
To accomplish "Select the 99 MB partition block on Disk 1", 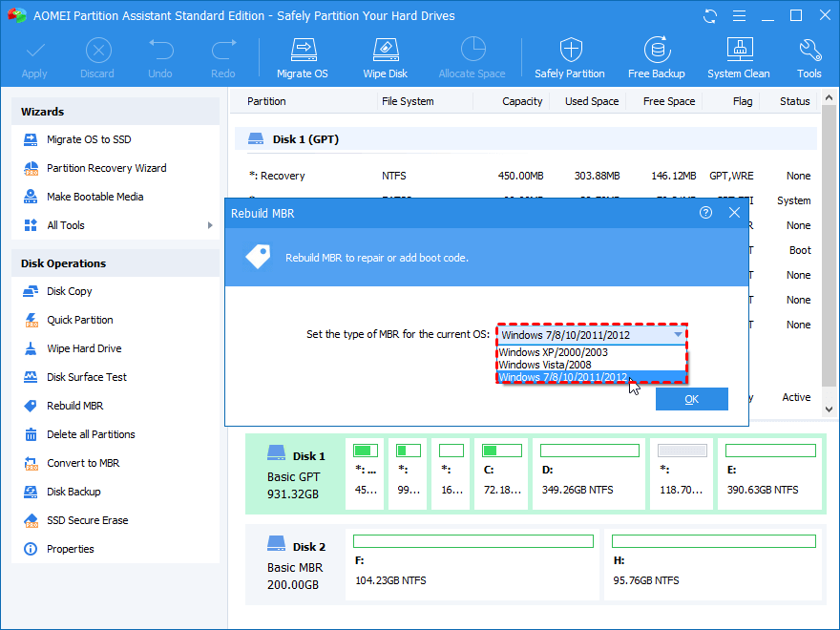I will tap(409, 474).
